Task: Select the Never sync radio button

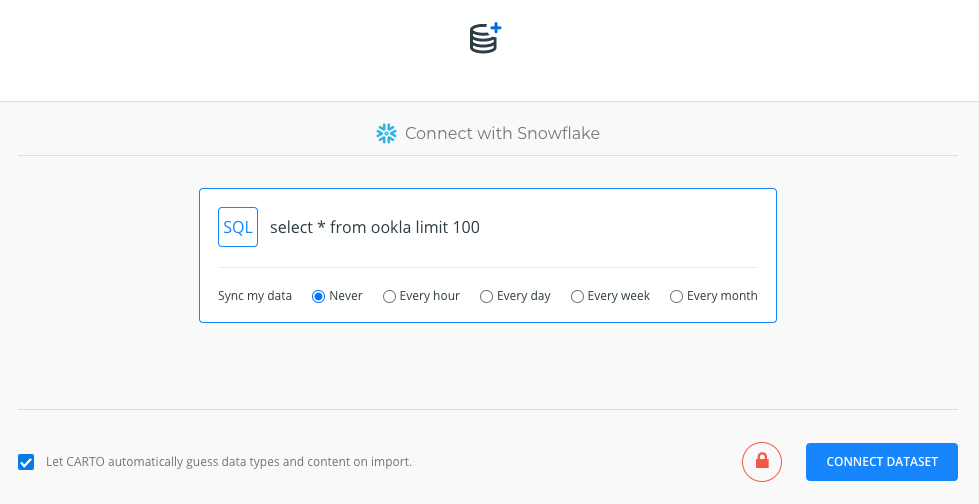Action: tap(319, 296)
